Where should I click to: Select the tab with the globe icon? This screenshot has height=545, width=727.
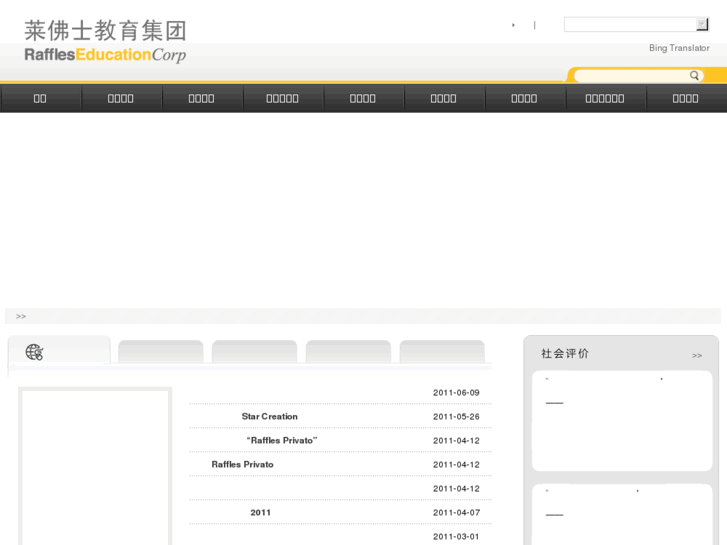tap(59, 351)
